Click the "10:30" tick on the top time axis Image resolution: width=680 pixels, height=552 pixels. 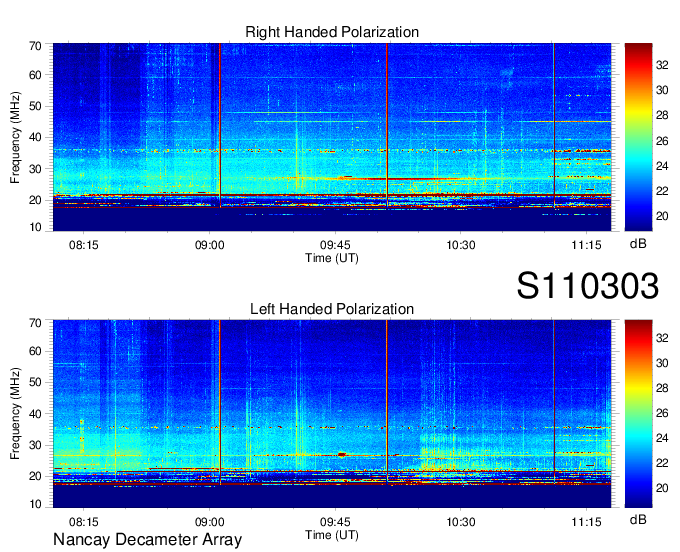(x=461, y=245)
